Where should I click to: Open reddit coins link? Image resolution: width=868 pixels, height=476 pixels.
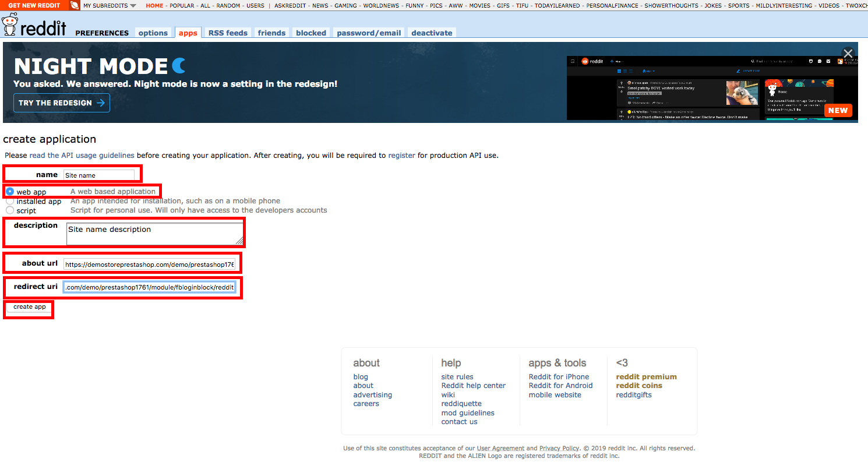point(639,386)
